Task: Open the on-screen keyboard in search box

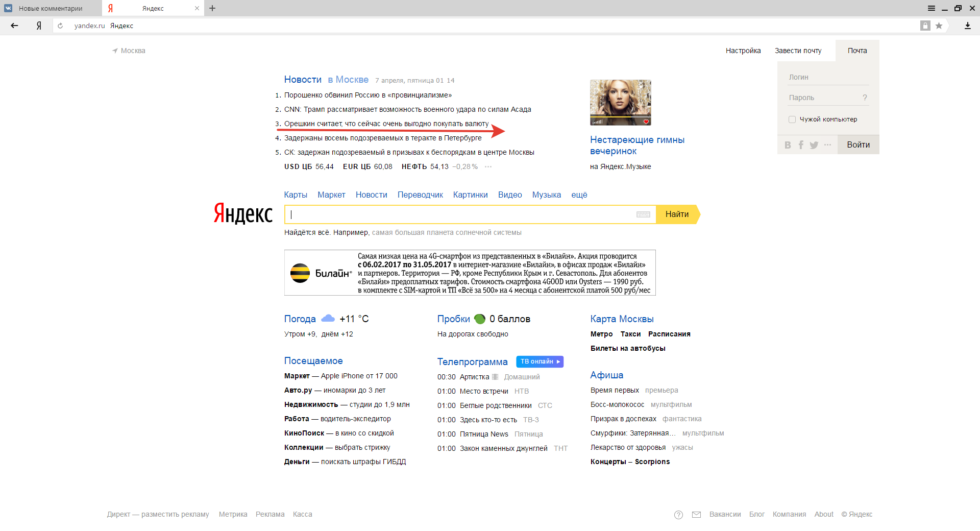Action: (643, 214)
